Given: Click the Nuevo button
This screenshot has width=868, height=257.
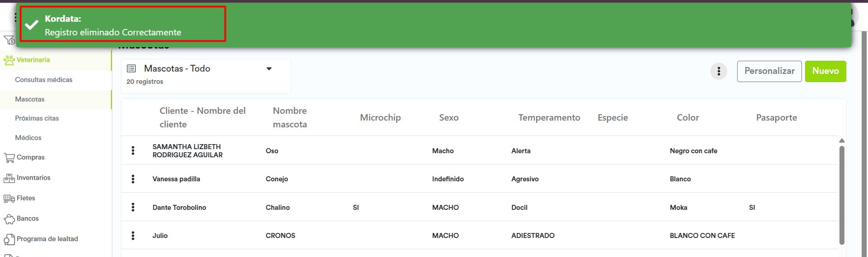Looking at the screenshot, I should tap(825, 71).
